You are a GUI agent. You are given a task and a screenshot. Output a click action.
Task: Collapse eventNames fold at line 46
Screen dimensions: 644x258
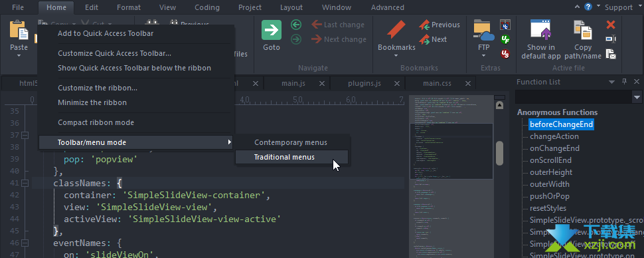pyautogui.click(x=25, y=243)
